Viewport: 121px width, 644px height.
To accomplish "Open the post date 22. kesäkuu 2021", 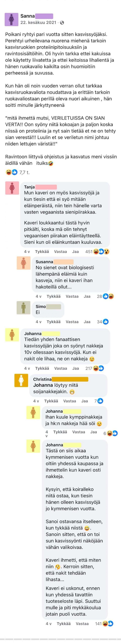I will (x=38, y=23).
